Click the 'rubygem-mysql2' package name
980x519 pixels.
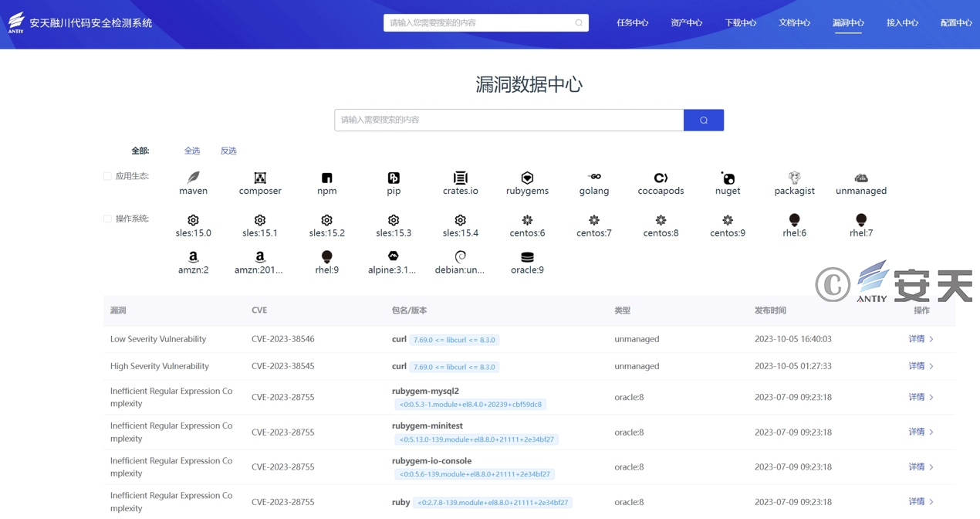pyautogui.click(x=425, y=391)
